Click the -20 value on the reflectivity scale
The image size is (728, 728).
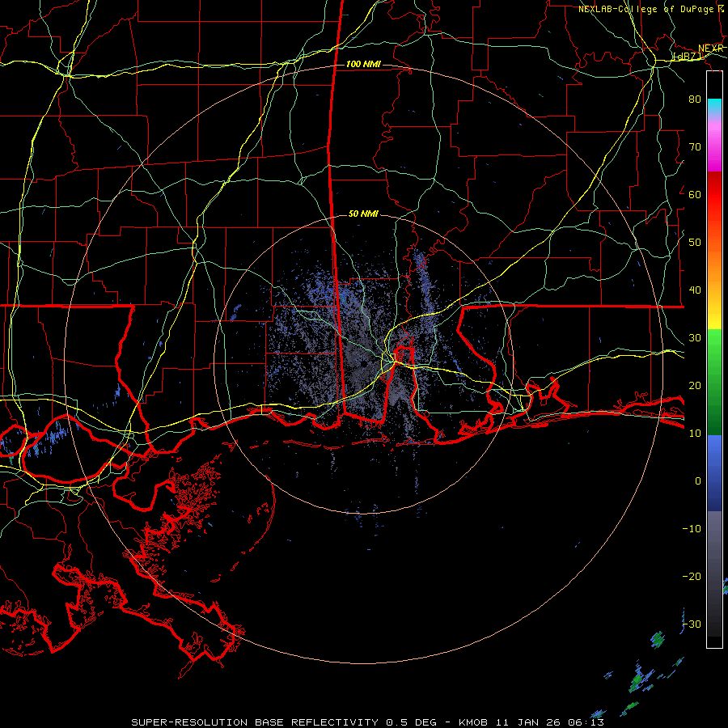[x=692, y=576]
